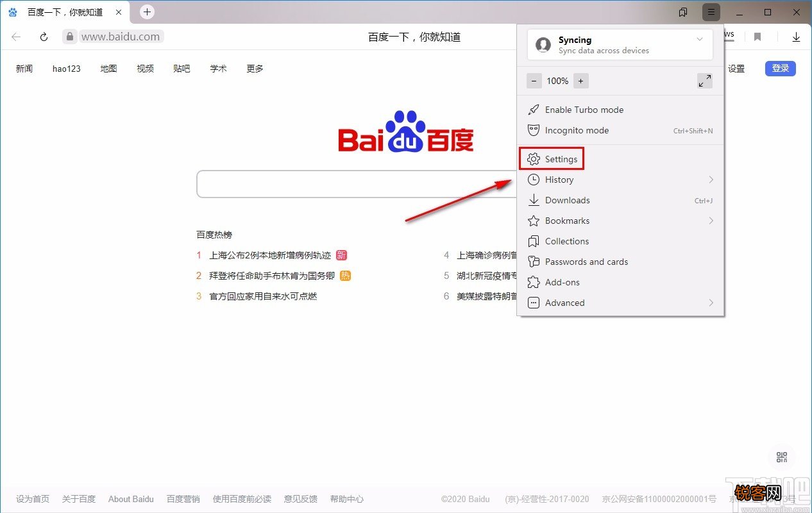Click the collections icon in the menu
Screen dimensions: 812x513
[x=533, y=241]
